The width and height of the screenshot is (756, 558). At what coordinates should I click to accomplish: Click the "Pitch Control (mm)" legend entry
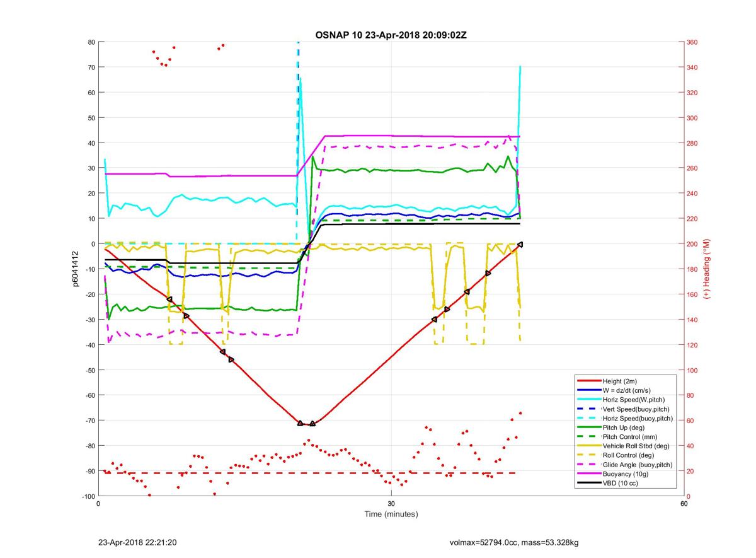[x=631, y=437]
